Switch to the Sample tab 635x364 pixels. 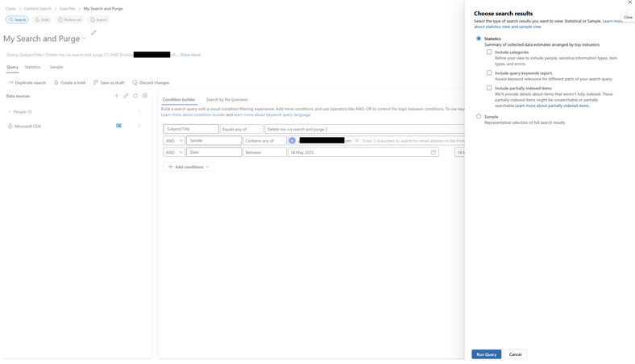point(56,67)
